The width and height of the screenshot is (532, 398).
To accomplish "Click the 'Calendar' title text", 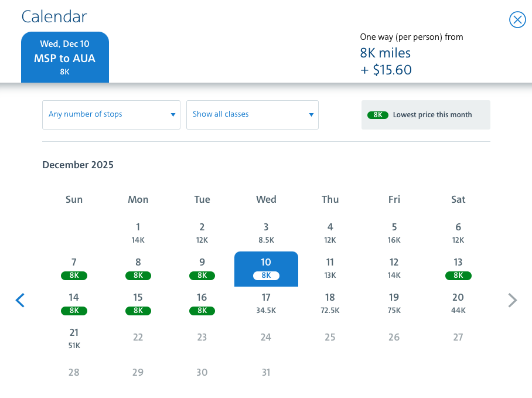I will coord(54,16).
